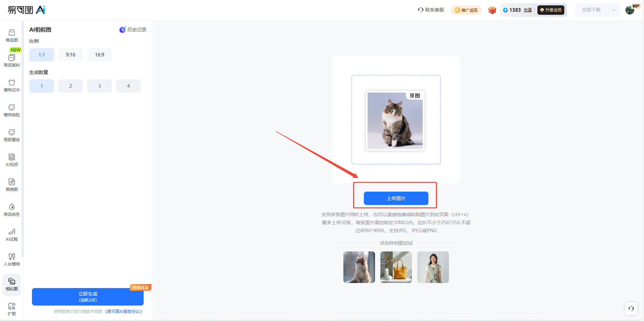Click the sidebar vertical scrollbar
Image resolution: width=644 pixels, height=322 pixels.
pyautogui.click(x=23, y=139)
